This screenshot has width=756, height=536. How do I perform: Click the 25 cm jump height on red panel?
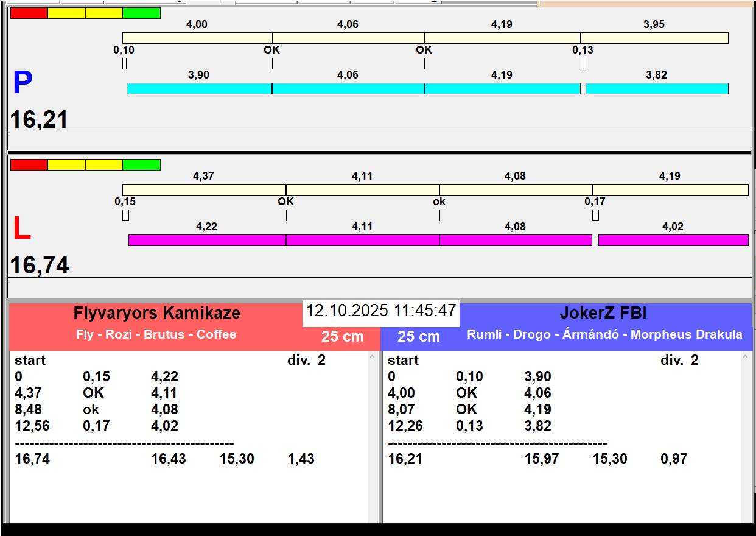click(342, 337)
